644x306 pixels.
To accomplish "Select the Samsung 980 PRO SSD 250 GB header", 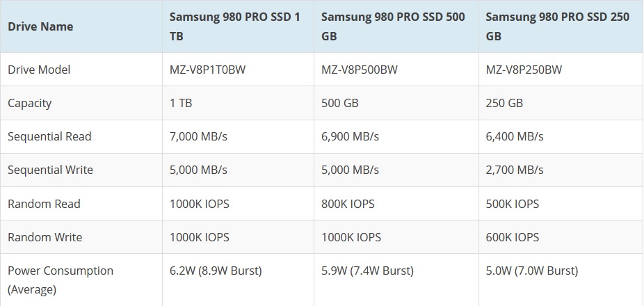I will [x=558, y=26].
